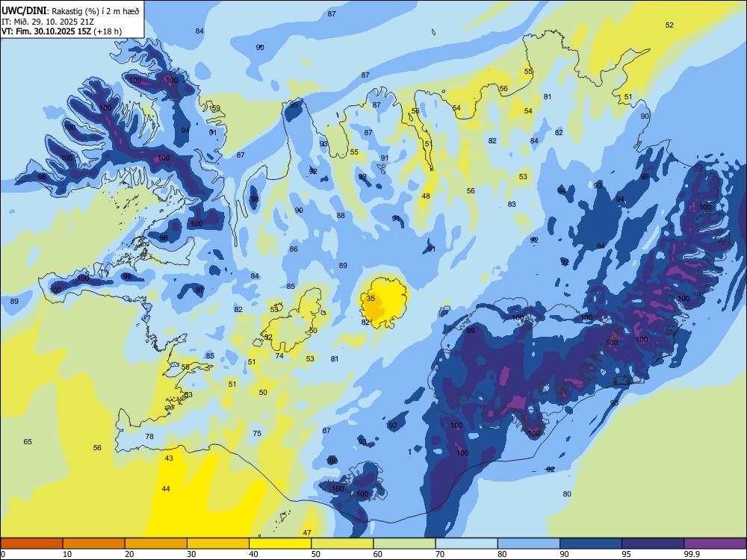Click the humidity value 35 on the glacier
This screenshot has width=747, height=560.
(371, 298)
